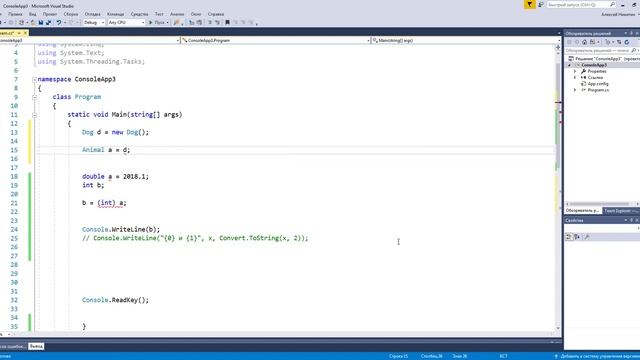Click the editor vertical scrollbar thumb
Viewport: 640px width, 360px height.
click(x=558, y=116)
